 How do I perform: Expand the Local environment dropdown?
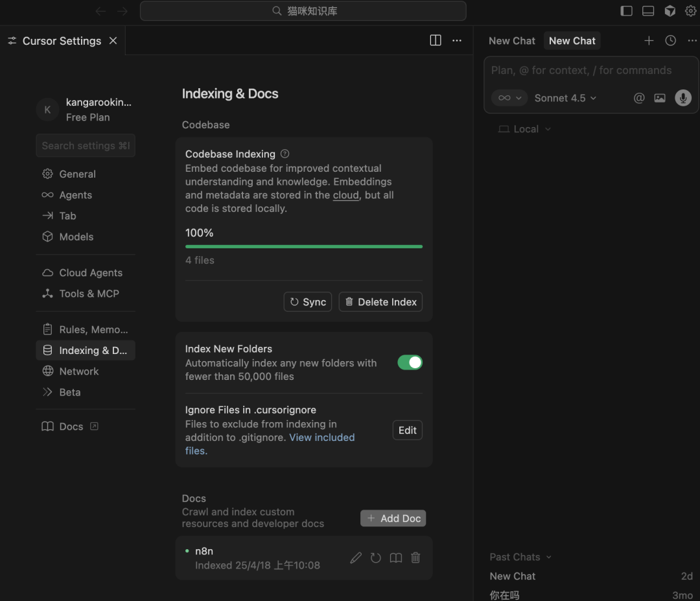(x=525, y=129)
